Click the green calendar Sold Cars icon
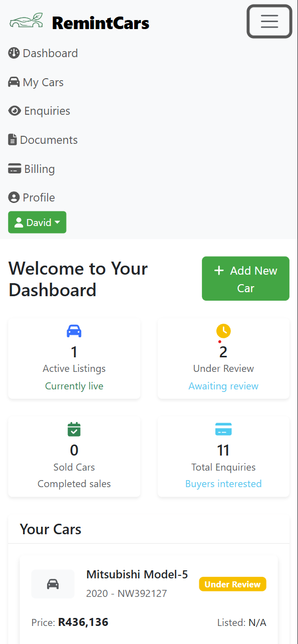This screenshot has height=644, width=298. point(74,430)
